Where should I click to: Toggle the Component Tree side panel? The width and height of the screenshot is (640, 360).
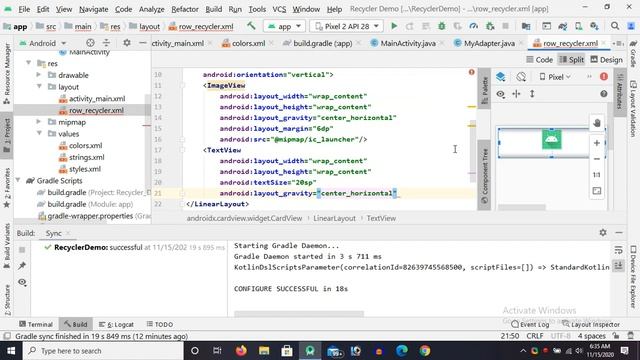pyautogui.click(x=484, y=176)
